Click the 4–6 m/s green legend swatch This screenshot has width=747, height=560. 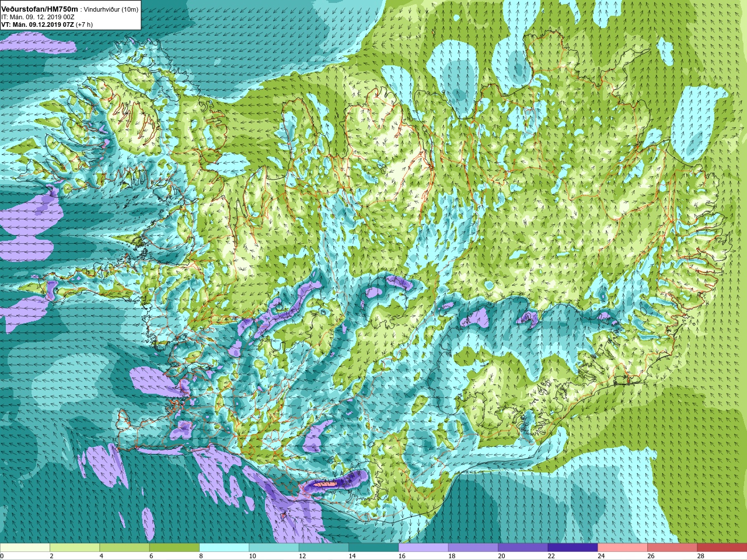click(x=124, y=548)
